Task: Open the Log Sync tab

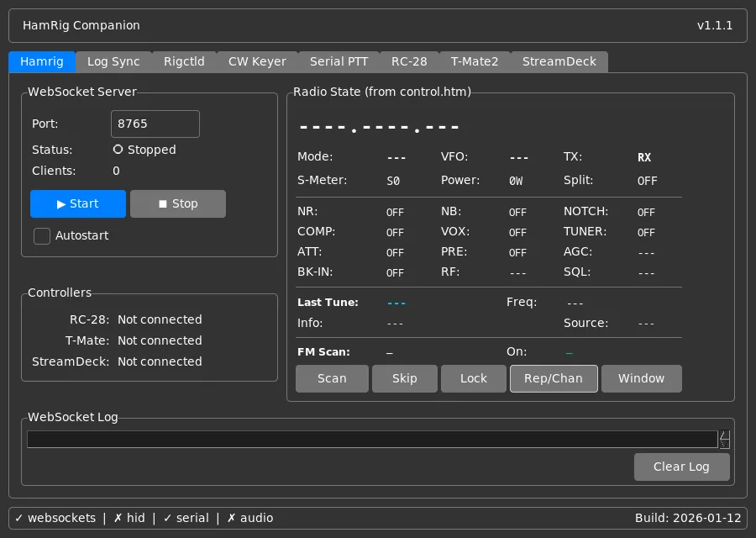Action: (113, 61)
